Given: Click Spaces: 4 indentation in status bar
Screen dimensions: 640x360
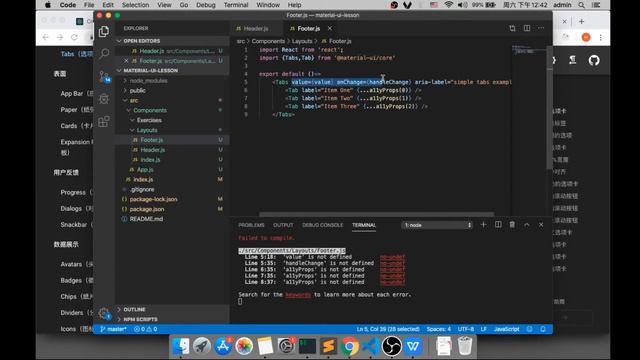Looking at the screenshot, I should [439, 329].
